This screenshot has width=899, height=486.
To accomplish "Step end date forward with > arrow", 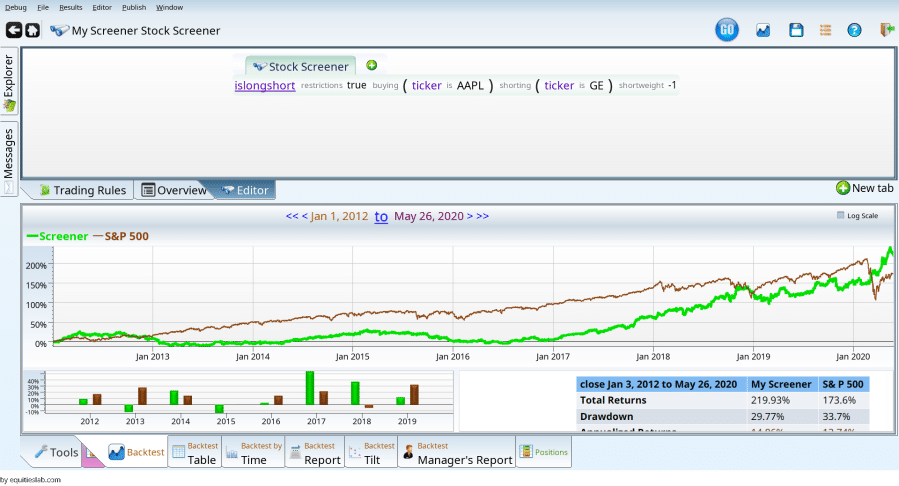I will (470, 216).
